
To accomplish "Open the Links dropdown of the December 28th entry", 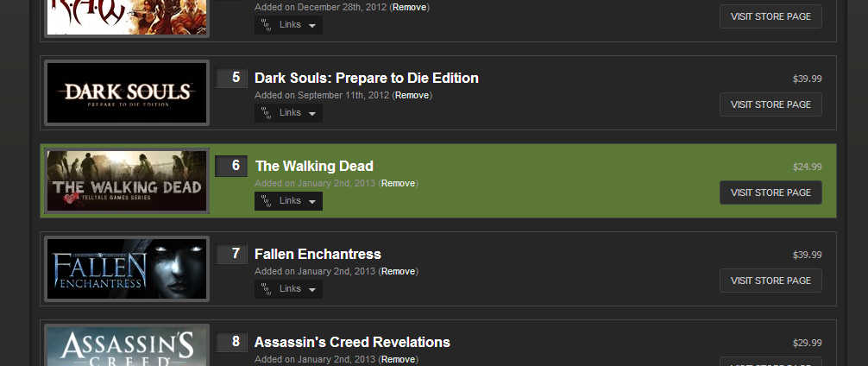I will (288, 25).
